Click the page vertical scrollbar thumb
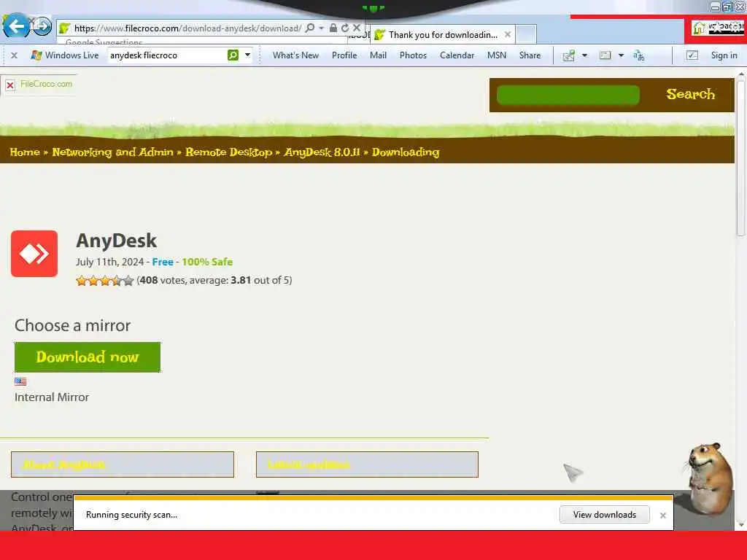The image size is (747, 560). click(740, 157)
